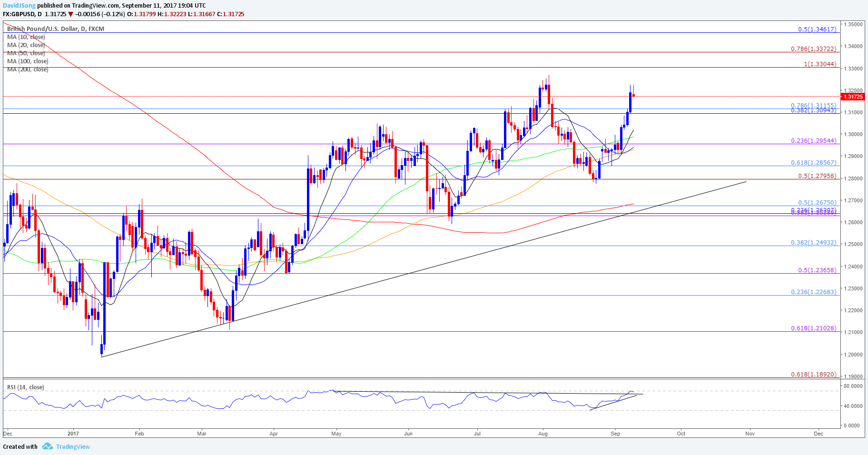Select the MA (200, close) indicator label
868x455 pixels.
pyautogui.click(x=28, y=69)
